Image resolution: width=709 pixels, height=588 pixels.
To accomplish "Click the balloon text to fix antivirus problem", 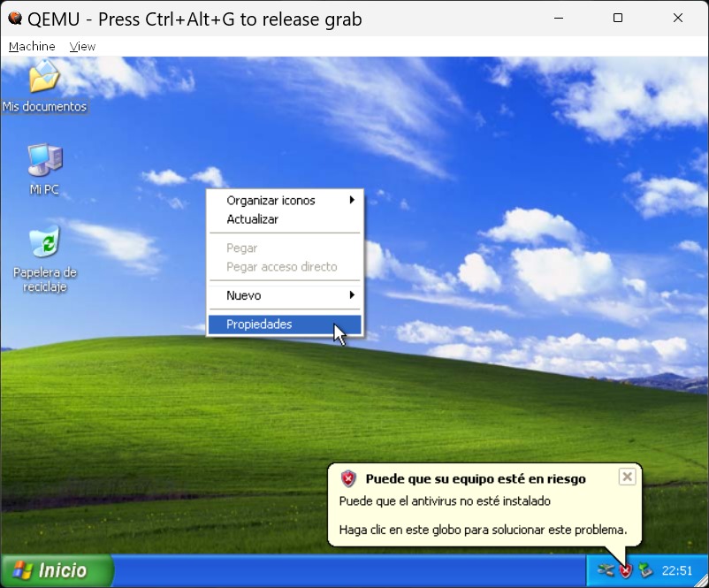I will [x=483, y=530].
